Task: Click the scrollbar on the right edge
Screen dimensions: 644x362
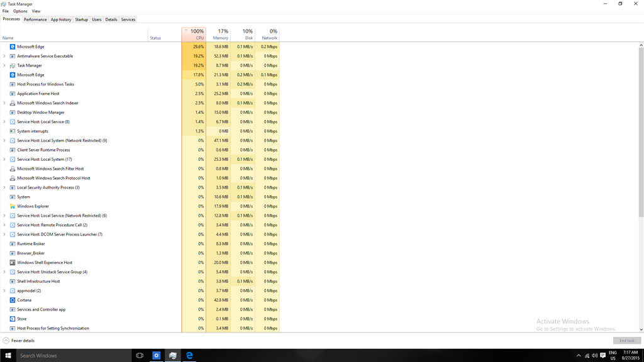Action: (x=641, y=126)
